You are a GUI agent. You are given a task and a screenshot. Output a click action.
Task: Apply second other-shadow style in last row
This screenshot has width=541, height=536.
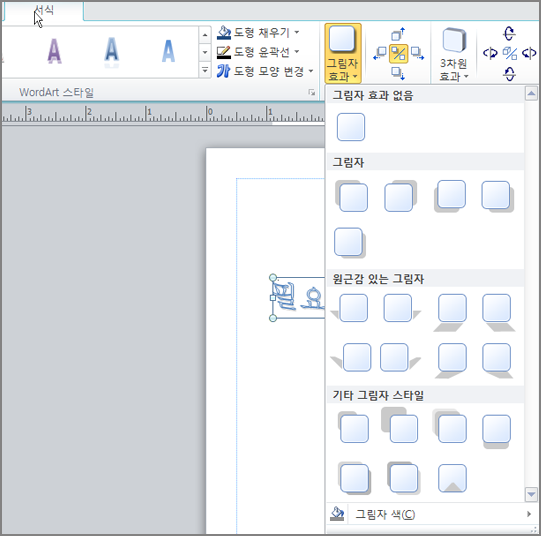click(x=403, y=478)
